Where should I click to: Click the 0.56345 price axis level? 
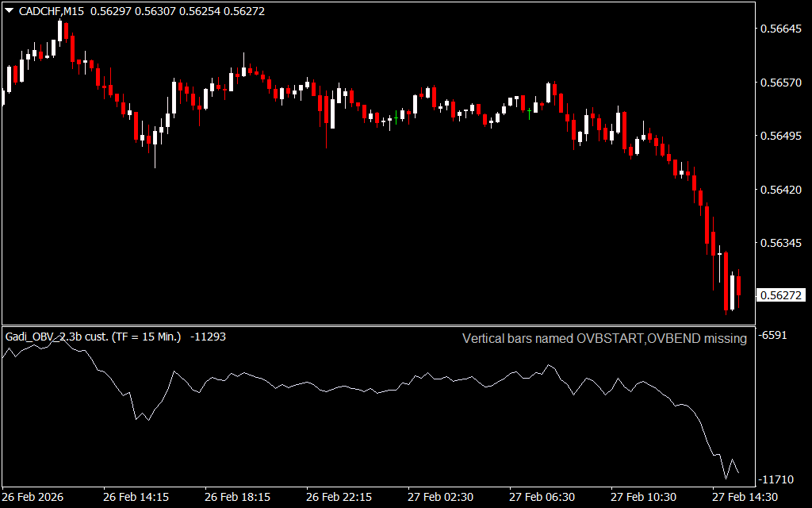(x=781, y=243)
